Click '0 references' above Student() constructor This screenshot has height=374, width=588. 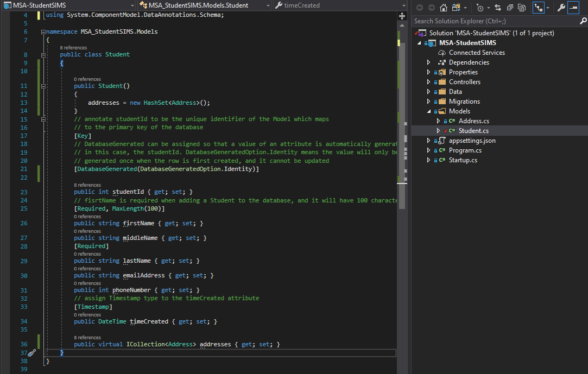(87, 79)
